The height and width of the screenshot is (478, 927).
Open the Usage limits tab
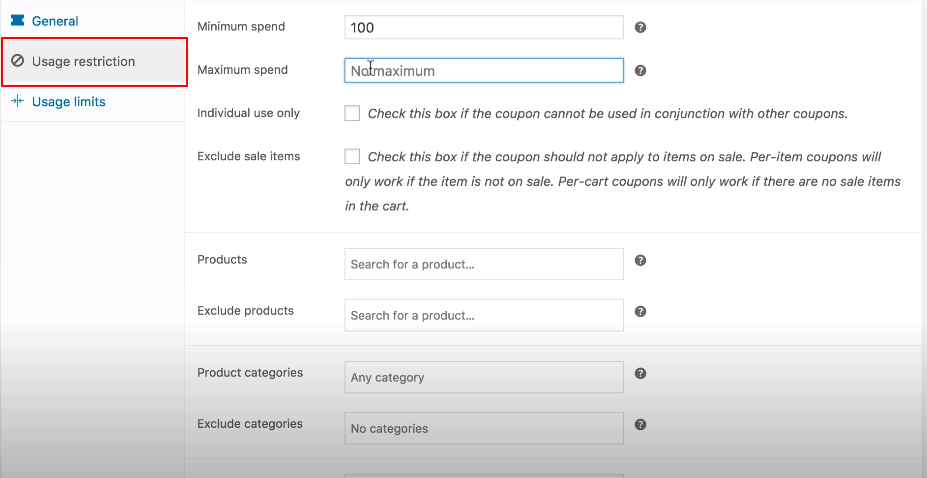[x=68, y=102]
